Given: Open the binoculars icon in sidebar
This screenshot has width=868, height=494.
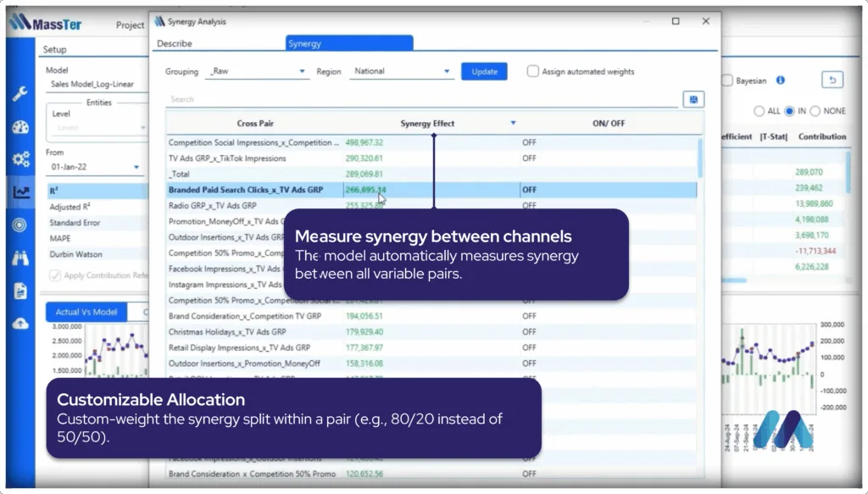Looking at the screenshot, I should (20, 258).
